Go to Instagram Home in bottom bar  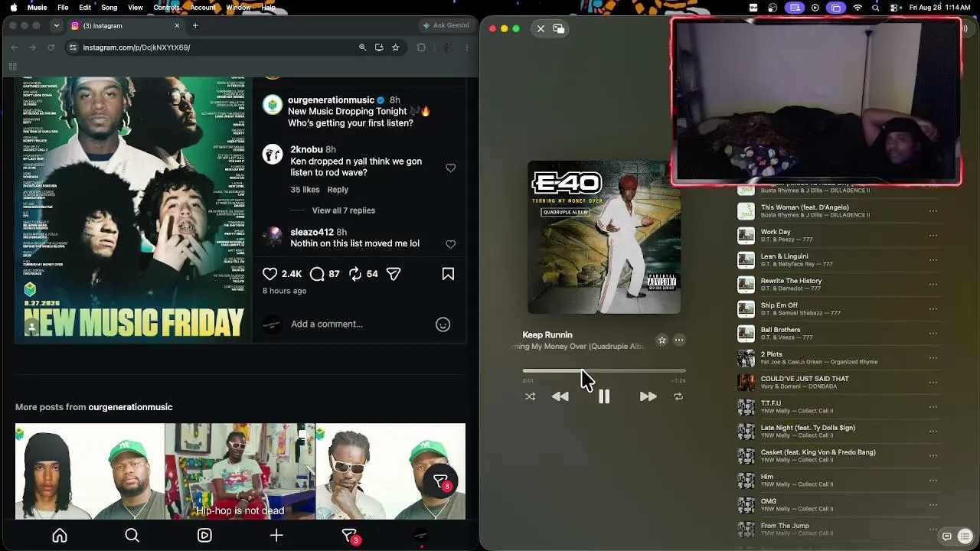pyautogui.click(x=60, y=536)
